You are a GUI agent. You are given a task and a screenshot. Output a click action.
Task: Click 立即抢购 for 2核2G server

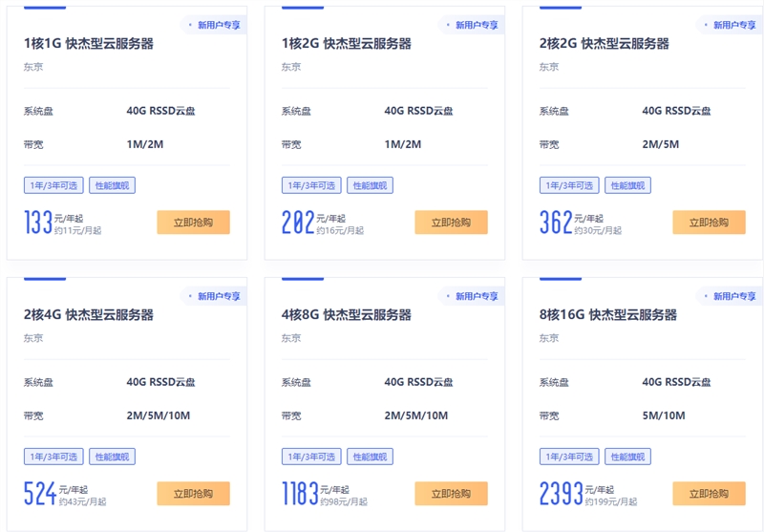709,223
